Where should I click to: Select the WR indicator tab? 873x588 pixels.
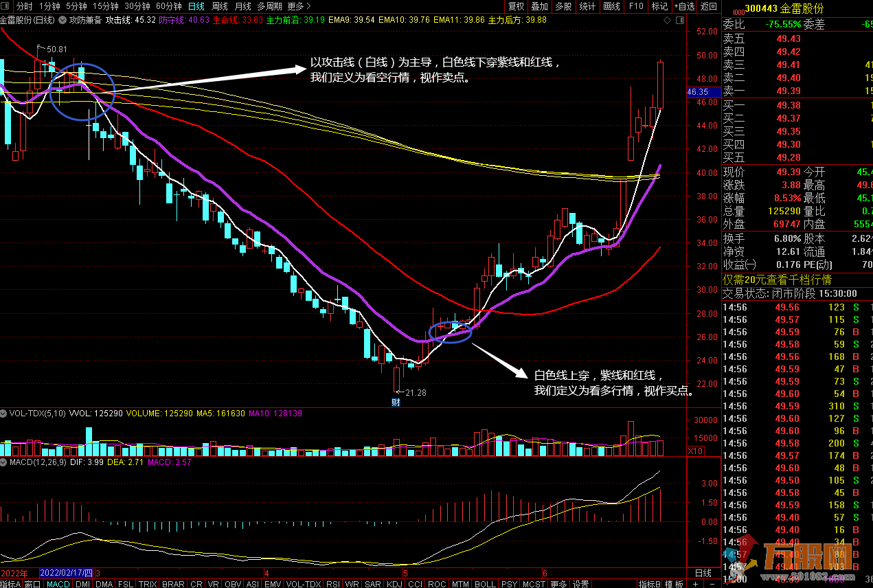pyautogui.click(x=352, y=584)
